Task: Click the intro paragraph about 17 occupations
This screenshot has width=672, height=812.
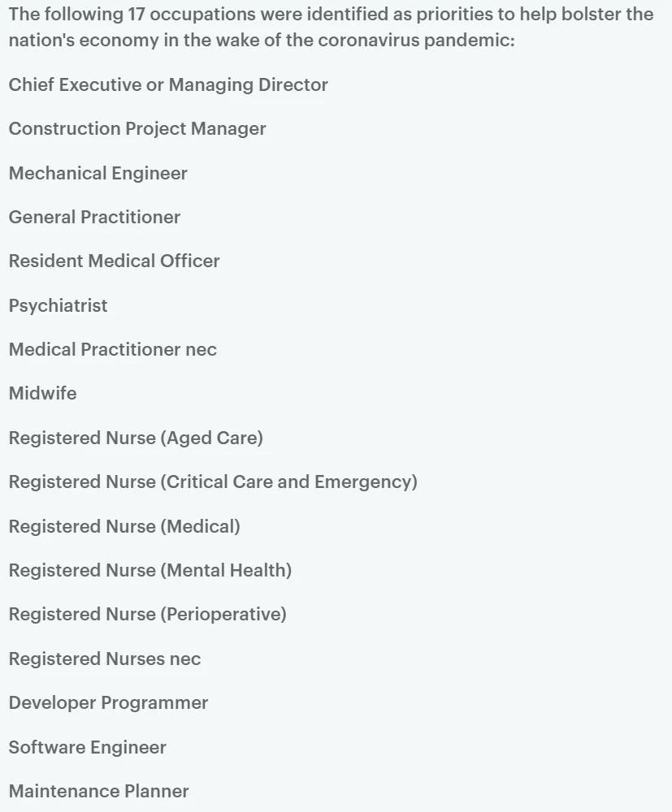Action: (x=331, y=27)
